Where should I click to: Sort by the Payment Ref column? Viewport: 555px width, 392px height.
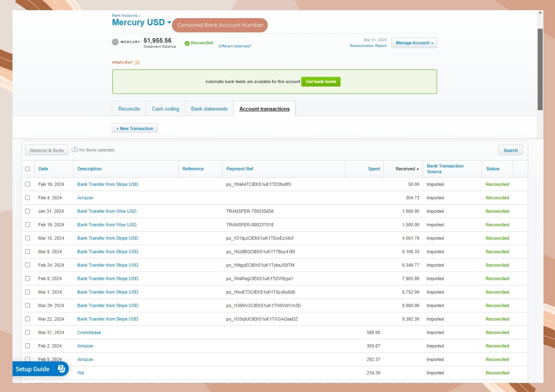tap(240, 169)
